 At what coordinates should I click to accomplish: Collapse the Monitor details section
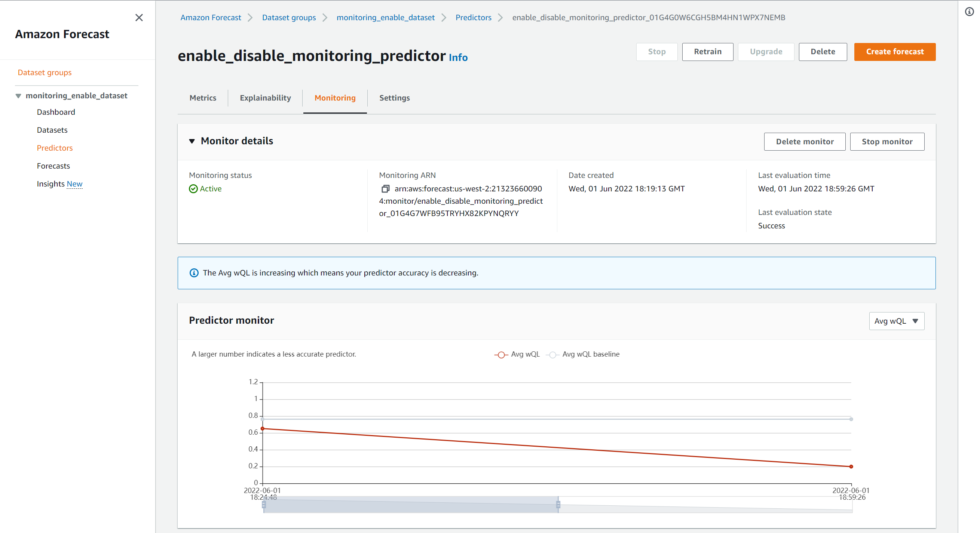click(x=192, y=141)
